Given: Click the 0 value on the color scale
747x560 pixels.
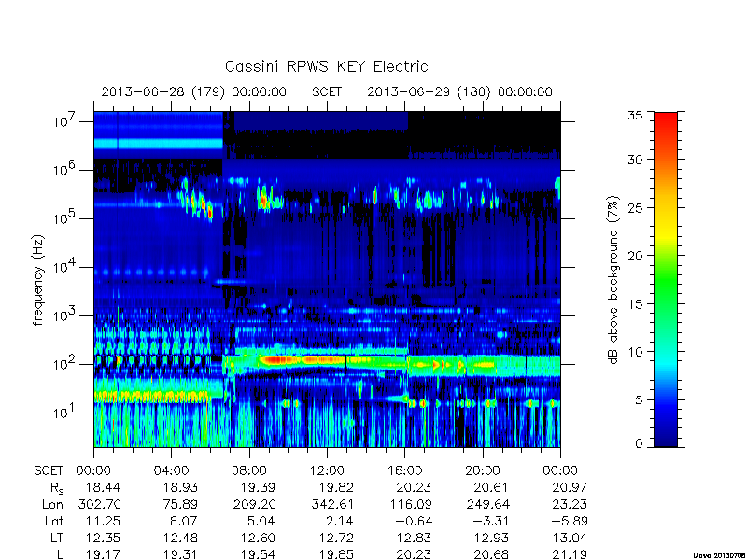Looking at the screenshot, I should point(639,444).
